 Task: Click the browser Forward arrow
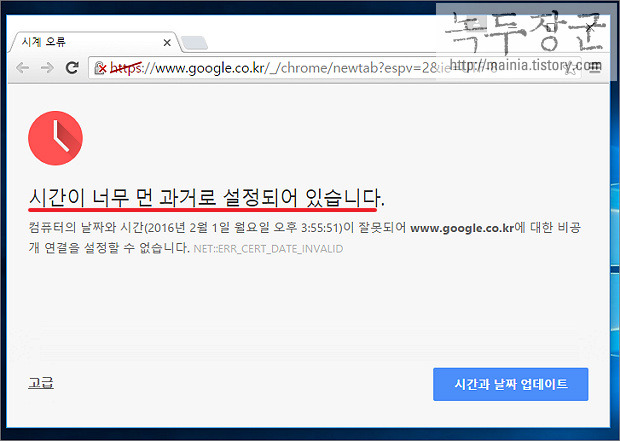47,68
